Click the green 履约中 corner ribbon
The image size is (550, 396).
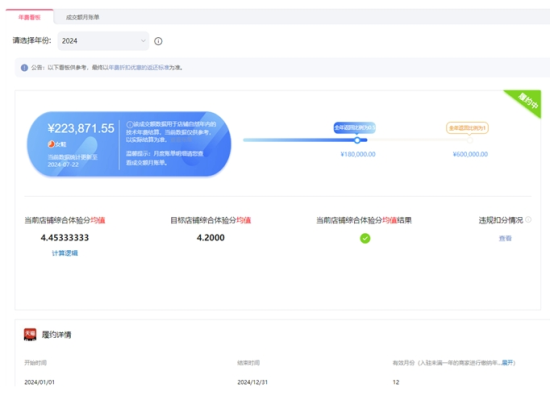pyautogui.click(x=527, y=101)
